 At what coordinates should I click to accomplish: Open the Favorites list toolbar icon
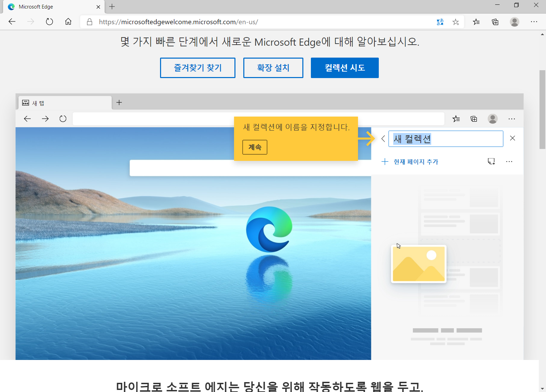pos(476,22)
